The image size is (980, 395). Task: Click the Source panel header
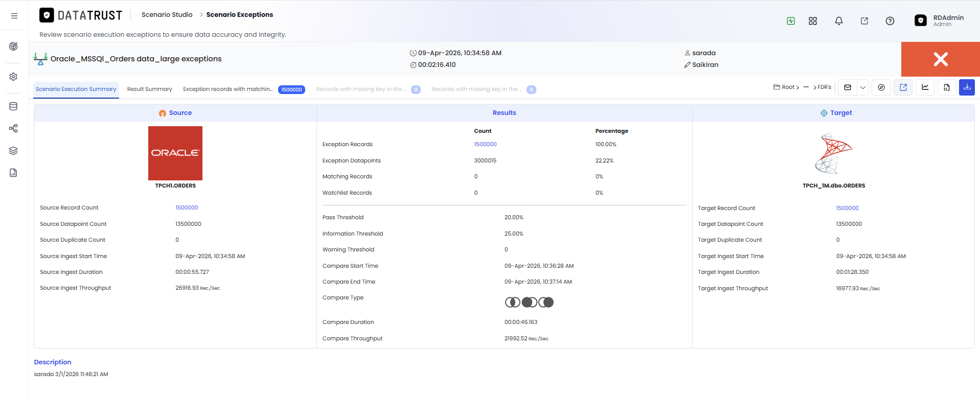coord(175,113)
